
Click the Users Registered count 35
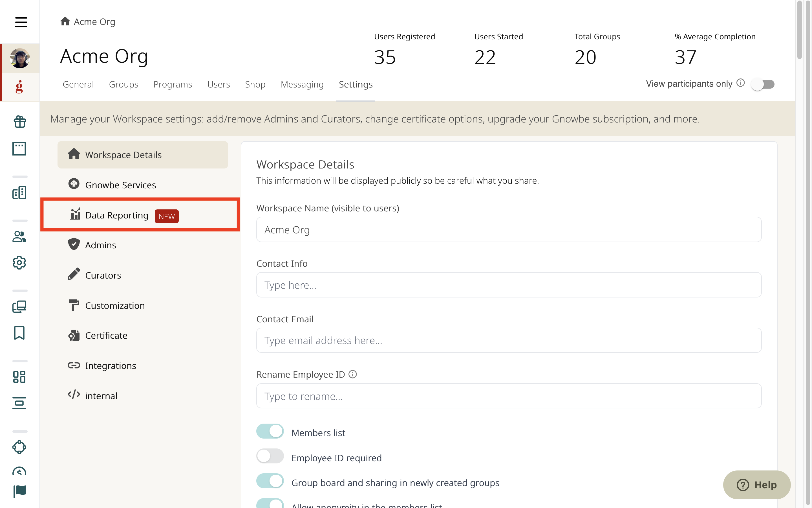coord(385,57)
